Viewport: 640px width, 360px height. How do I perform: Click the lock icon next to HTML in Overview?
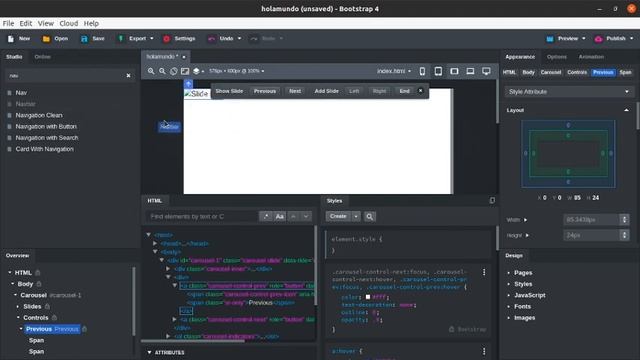click(x=38, y=273)
